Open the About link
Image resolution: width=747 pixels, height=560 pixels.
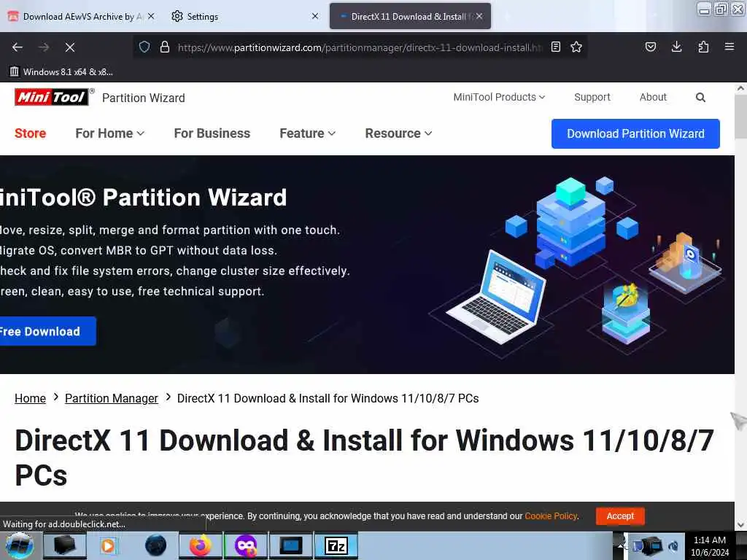[x=653, y=97]
